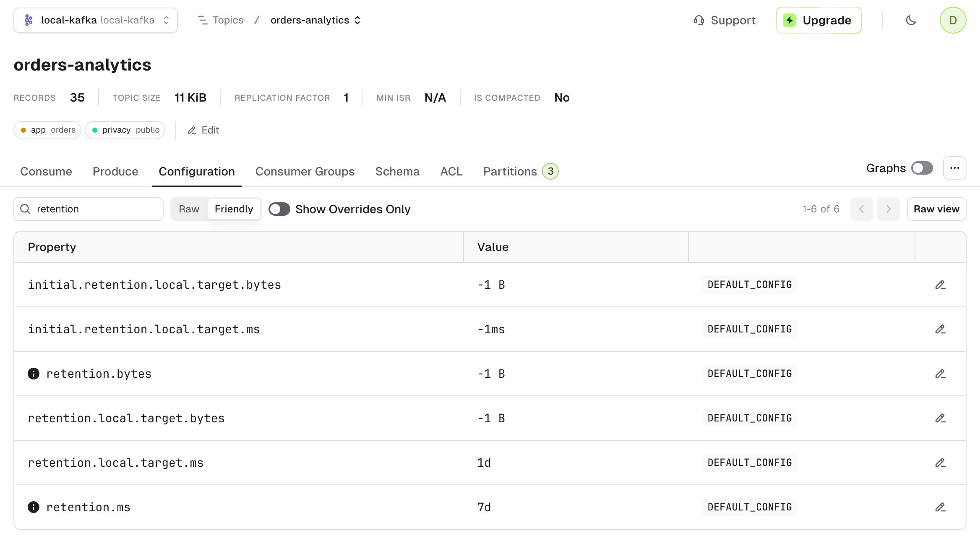980x539 pixels.
Task: Open the ACL tab
Action: tap(451, 171)
